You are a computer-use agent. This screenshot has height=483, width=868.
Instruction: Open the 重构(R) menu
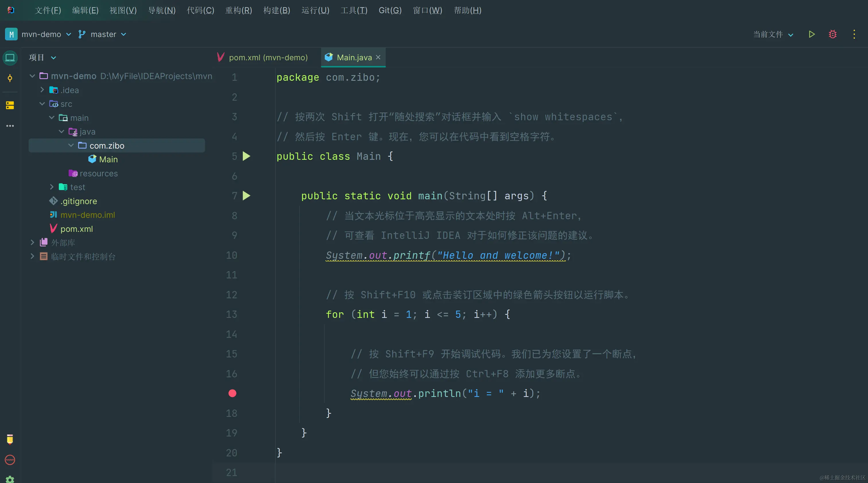pos(238,10)
